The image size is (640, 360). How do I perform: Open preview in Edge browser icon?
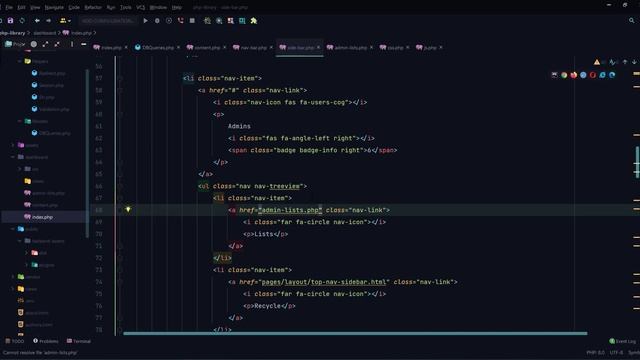tap(612, 75)
